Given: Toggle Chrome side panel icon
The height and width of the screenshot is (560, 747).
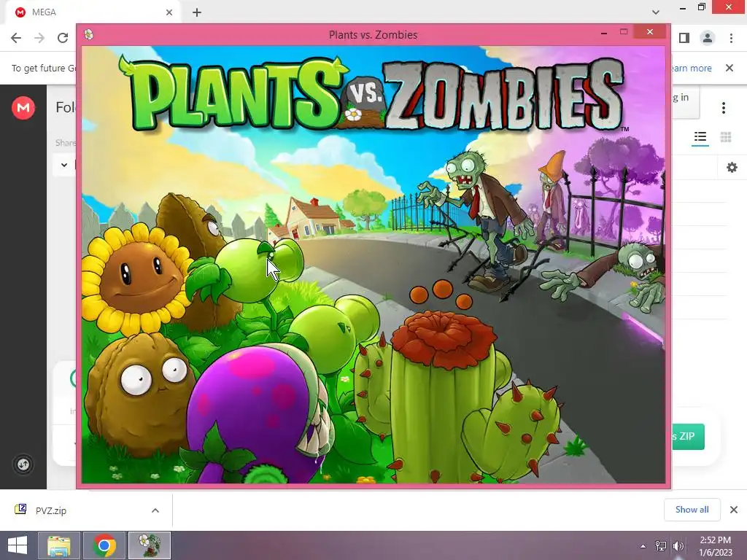Looking at the screenshot, I should click(684, 38).
